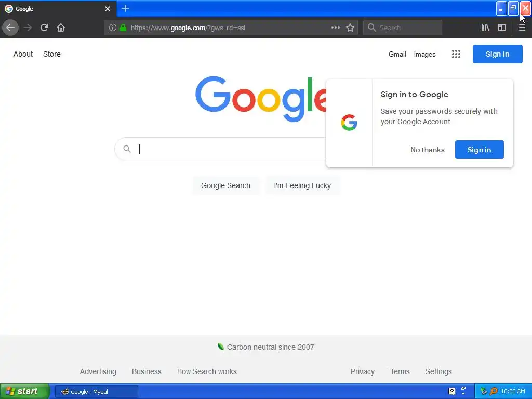The height and width of the screenshot is (399, 532).
Task: Open Carbon neutral since 2007 link
Action: click(x=270, y=347)
